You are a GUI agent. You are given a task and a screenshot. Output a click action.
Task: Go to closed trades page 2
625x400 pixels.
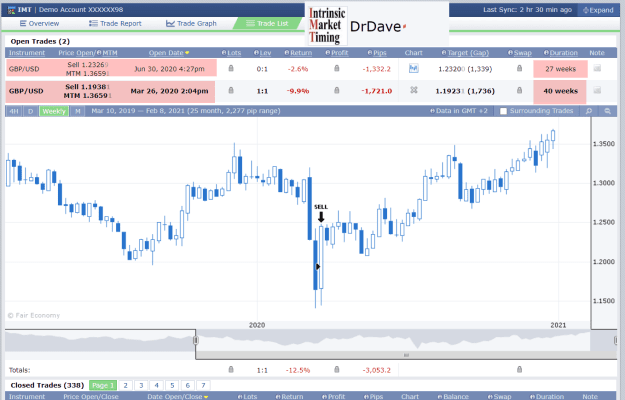pyautogui.click(x=126, y=385)
